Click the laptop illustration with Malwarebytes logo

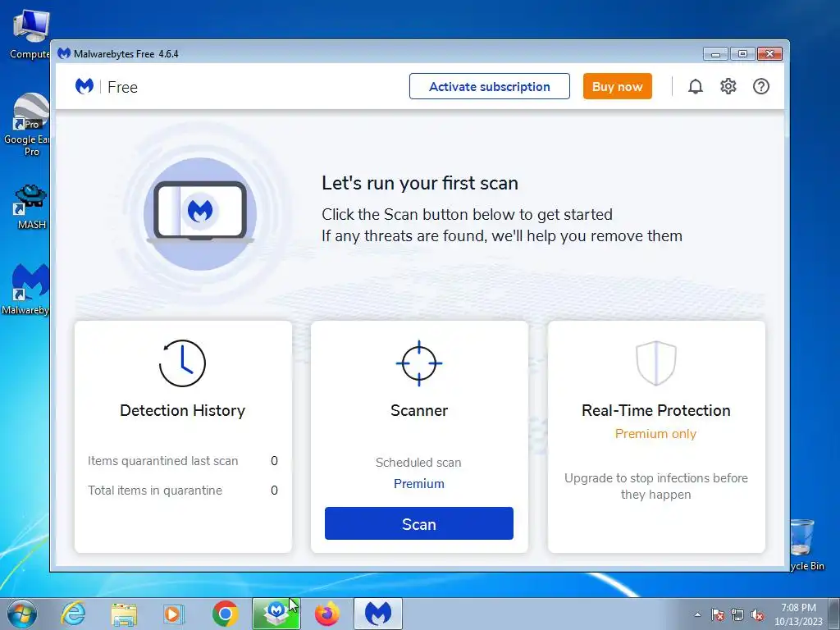click(200, 213)
